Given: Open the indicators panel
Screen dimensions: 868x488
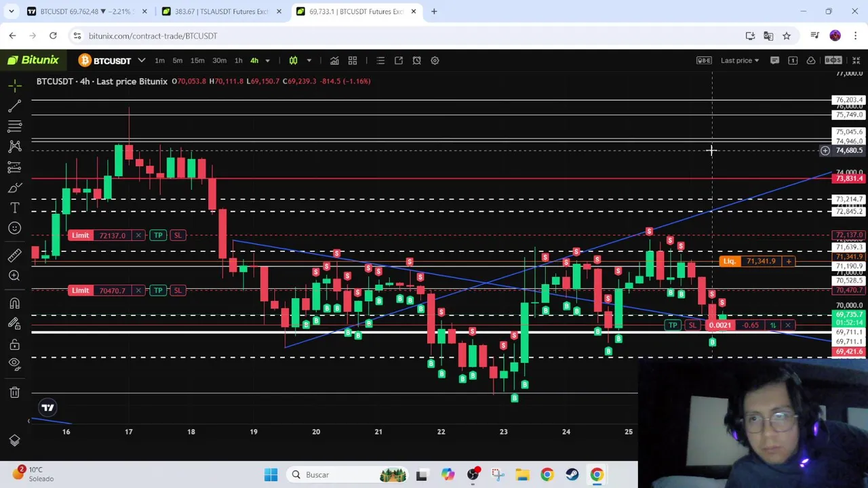Looking at the screenshot, I should [x=334, y=60].
